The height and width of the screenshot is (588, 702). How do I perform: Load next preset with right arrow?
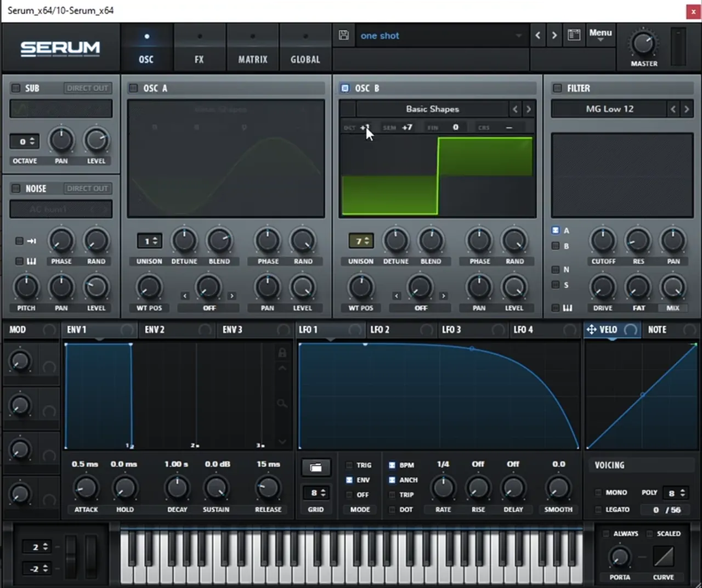point(554,35)
